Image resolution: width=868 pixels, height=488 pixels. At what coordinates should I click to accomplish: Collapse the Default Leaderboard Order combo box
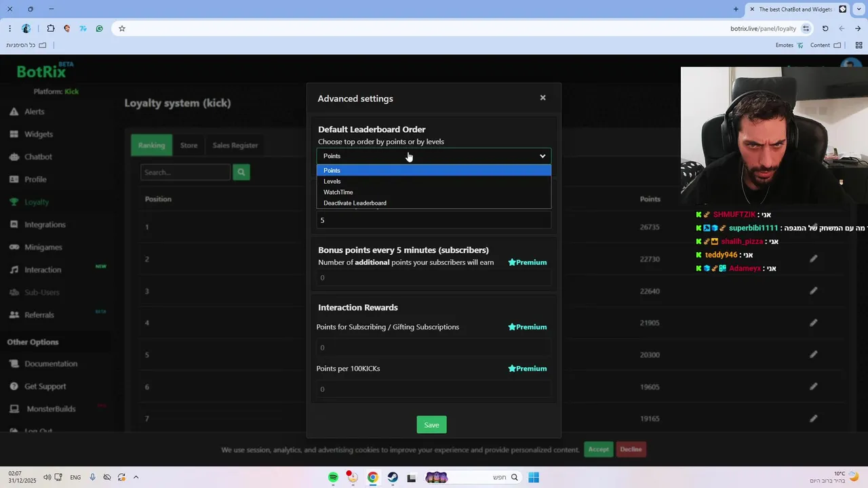(x=434, y=156)
